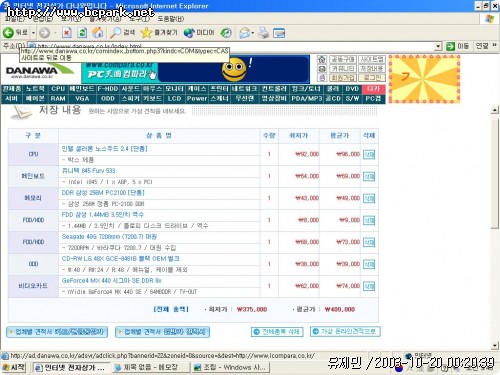The image size is (500, 375).
Task: Click the second 업체별 견적서 button
Action: pyautogui.click(x=162, y=332)
